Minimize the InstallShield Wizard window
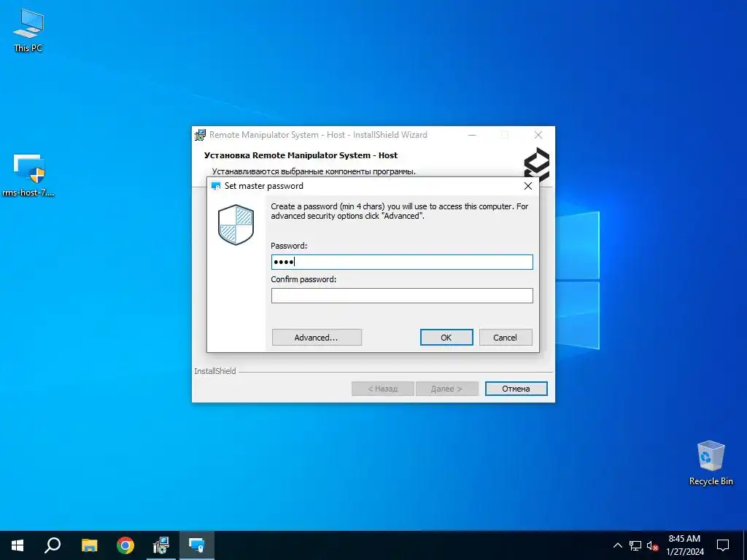Screen dimensions: 747x560 click(472, 135)
